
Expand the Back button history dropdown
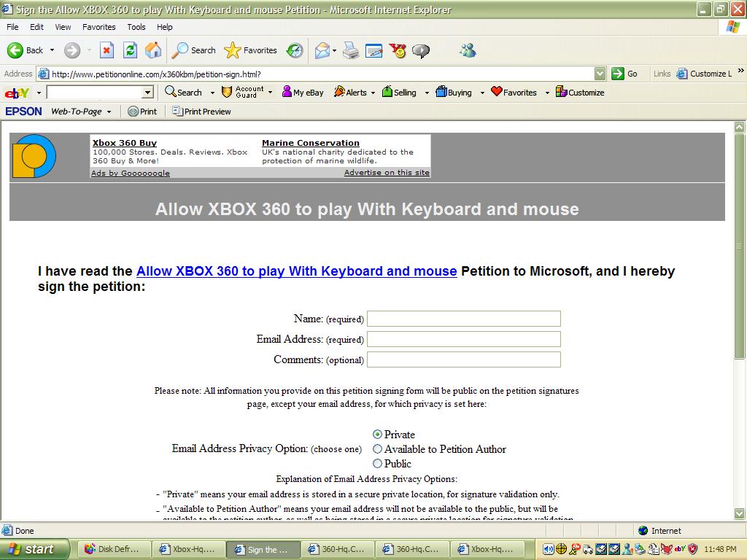point(52,50)
